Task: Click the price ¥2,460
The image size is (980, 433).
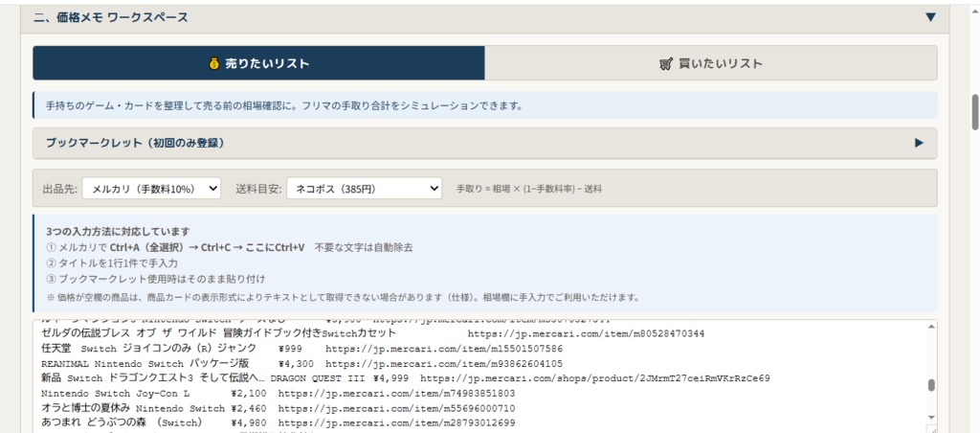Action: [x=249, y=409]
